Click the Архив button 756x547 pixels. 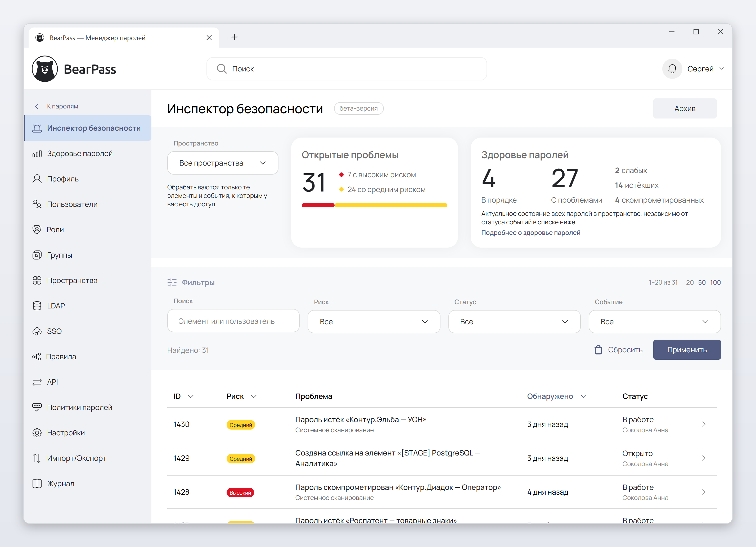click(x=685, y=108)
